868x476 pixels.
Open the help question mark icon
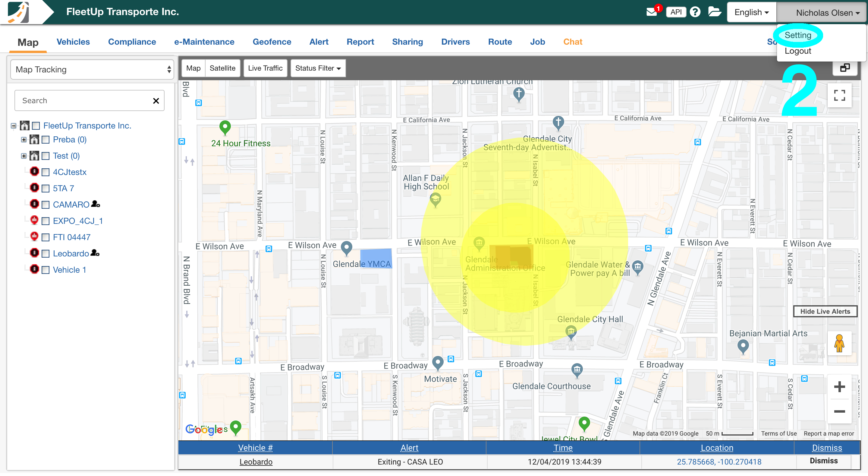tap(695, 12)
